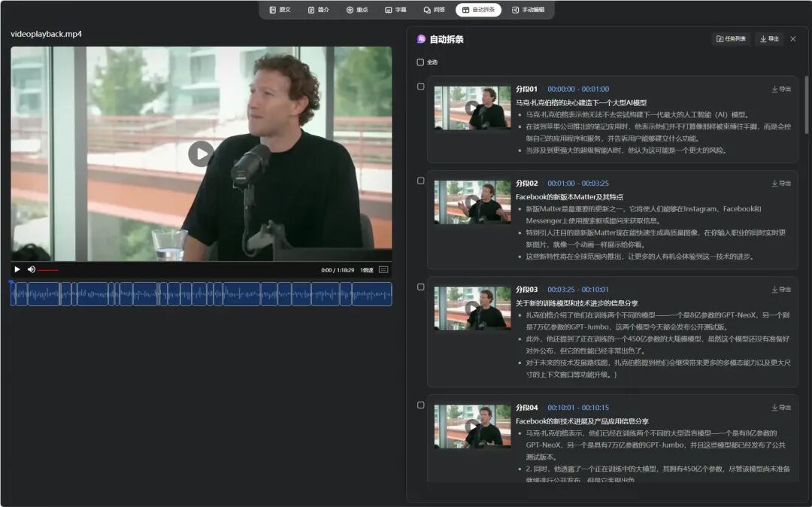Export segment 分段04 with its 导出 icon
This screenshot has width=812, height=507.
point(781,408)
